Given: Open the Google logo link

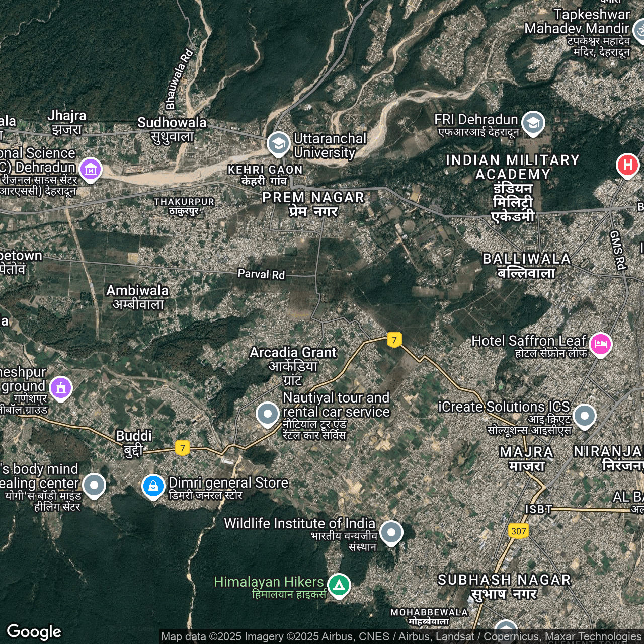Looking at the screenshot, I should pyautogui.click(x=34, y=631).
